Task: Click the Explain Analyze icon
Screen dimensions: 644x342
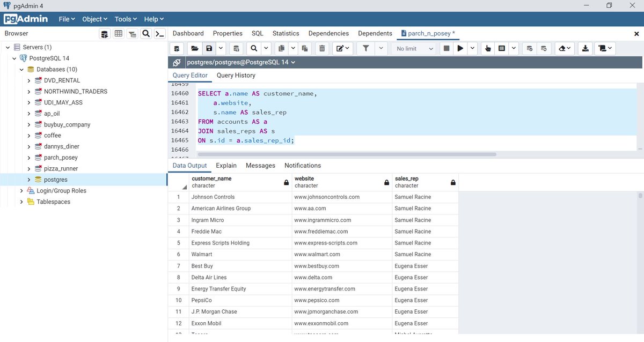Action: click(x=502, y=48)
